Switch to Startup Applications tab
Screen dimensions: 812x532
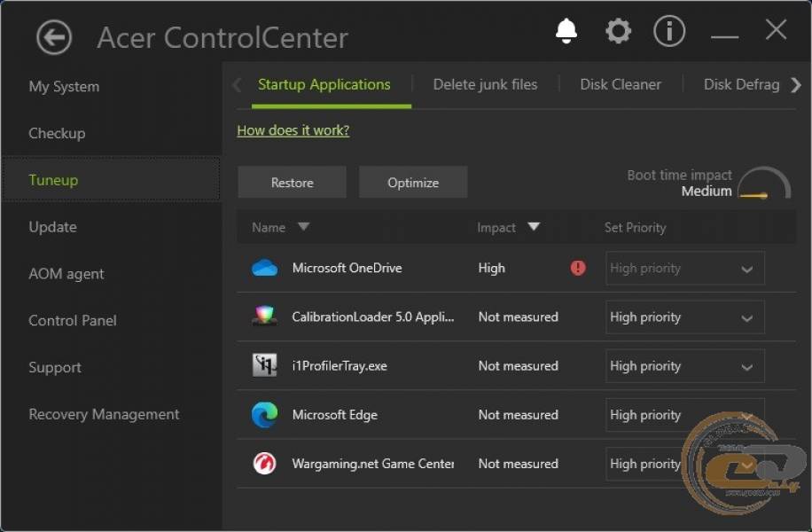point(324,84)
